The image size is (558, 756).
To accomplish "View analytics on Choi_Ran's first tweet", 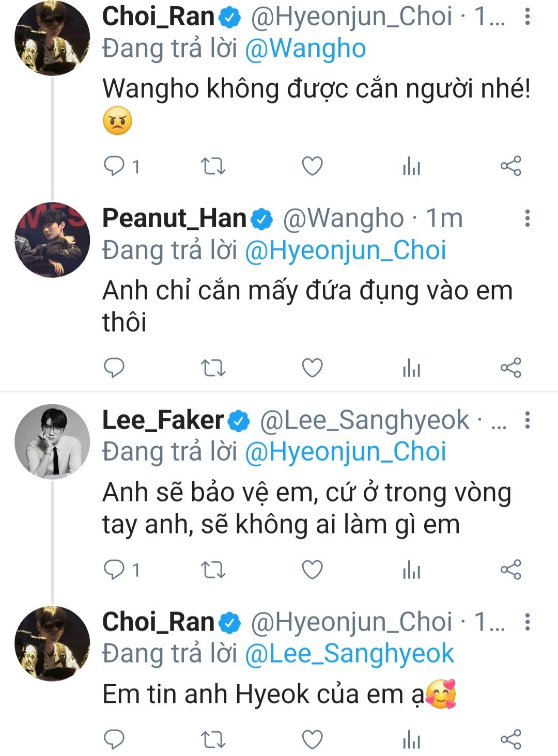I will [x=411, y=166].
